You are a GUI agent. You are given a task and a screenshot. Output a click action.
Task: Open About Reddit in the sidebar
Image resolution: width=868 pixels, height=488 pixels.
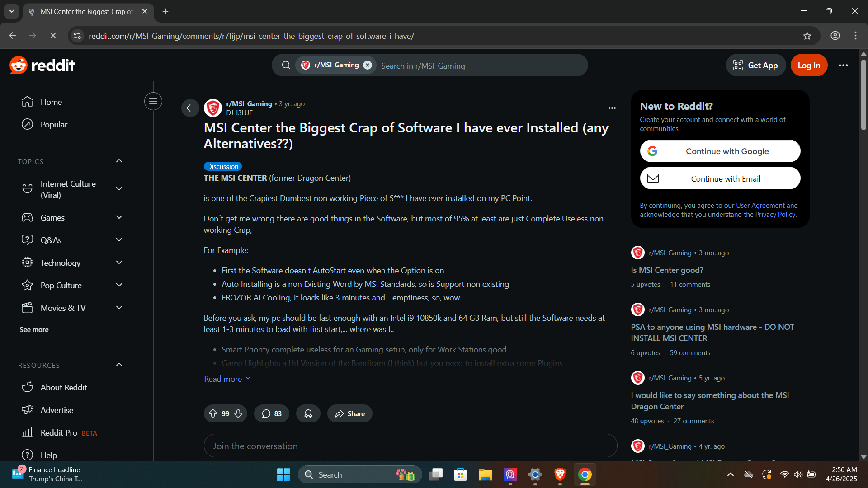click(x=63, y=387)
